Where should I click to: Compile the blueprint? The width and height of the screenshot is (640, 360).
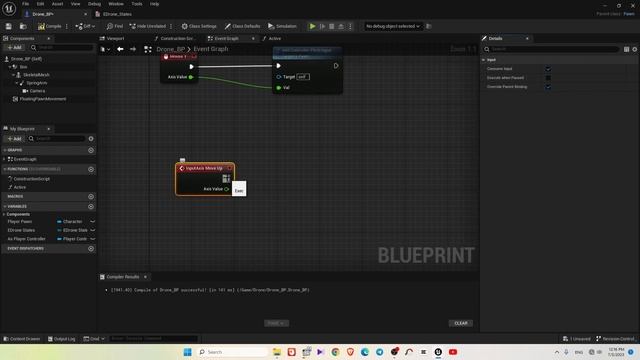pyautogui.click(x=49, y=26)
